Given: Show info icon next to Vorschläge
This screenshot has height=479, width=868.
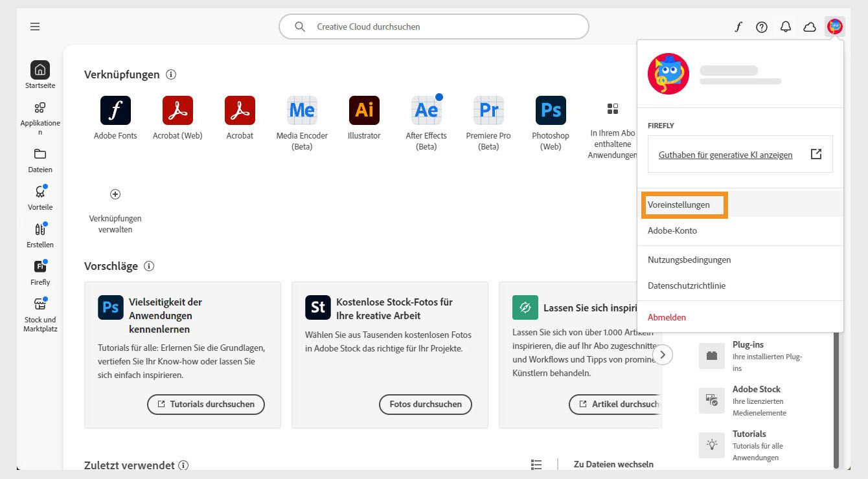Looking at the screenshot, I should click(149, 266).
